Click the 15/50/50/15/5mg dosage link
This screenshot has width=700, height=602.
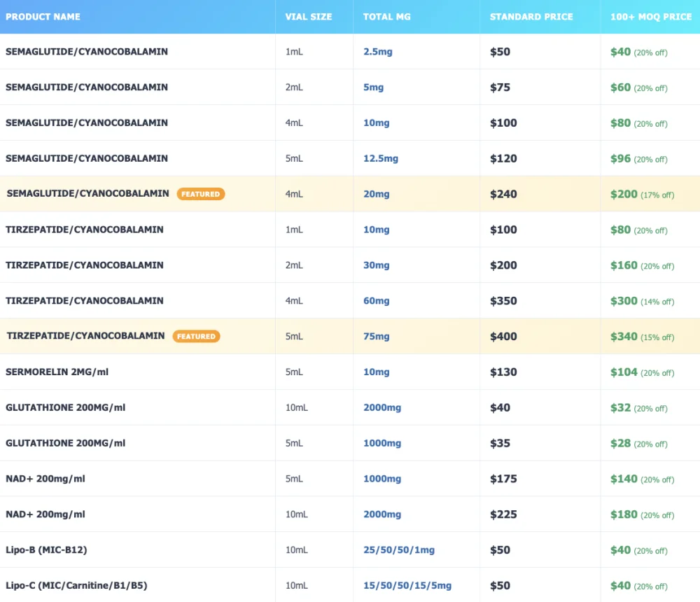pos(407,585)
